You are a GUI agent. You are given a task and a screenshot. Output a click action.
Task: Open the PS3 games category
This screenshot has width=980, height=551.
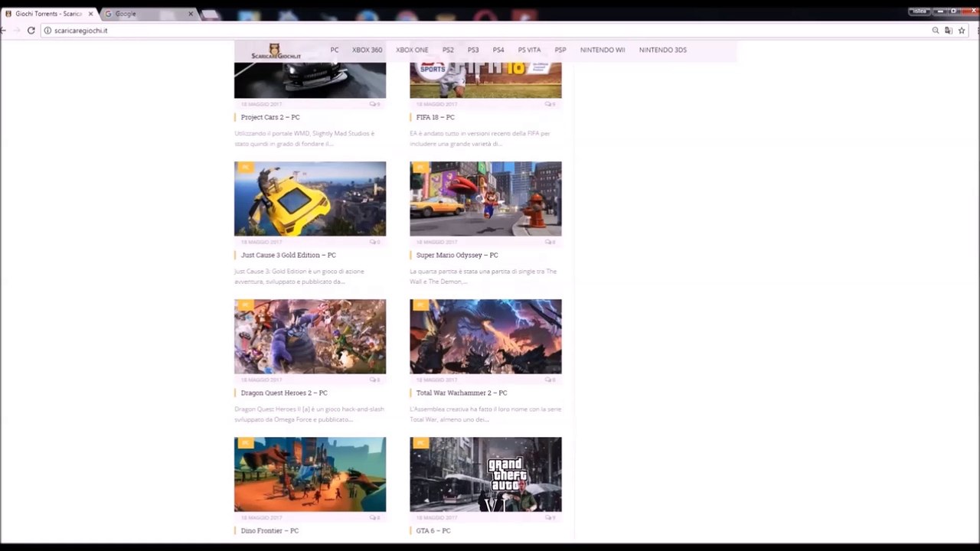click(473, 50)
